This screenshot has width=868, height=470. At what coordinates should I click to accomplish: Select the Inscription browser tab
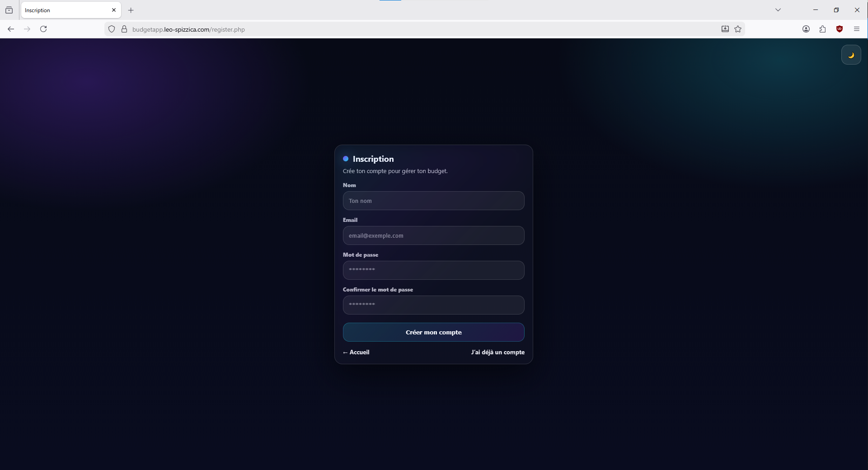pos(63,10)
